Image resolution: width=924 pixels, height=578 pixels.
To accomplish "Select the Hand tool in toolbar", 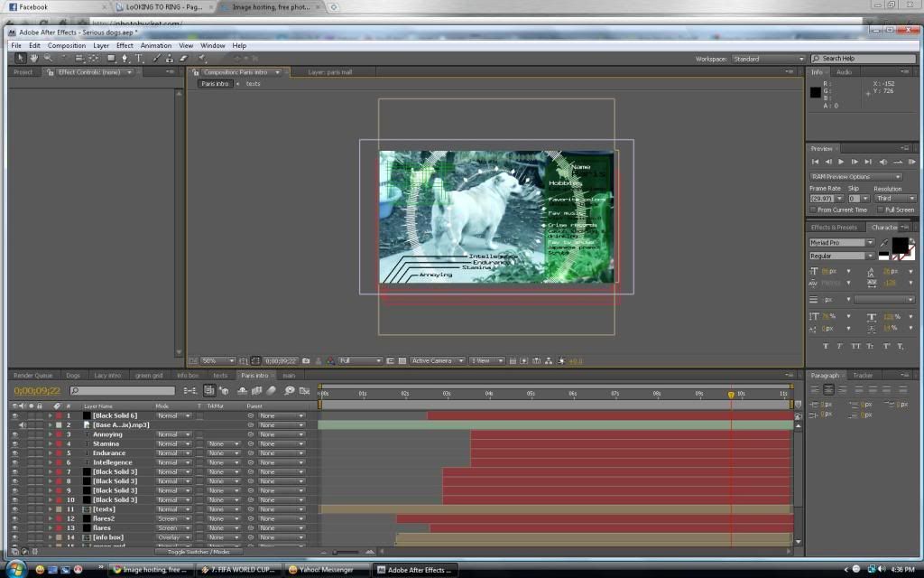I will tap(33, 59).
